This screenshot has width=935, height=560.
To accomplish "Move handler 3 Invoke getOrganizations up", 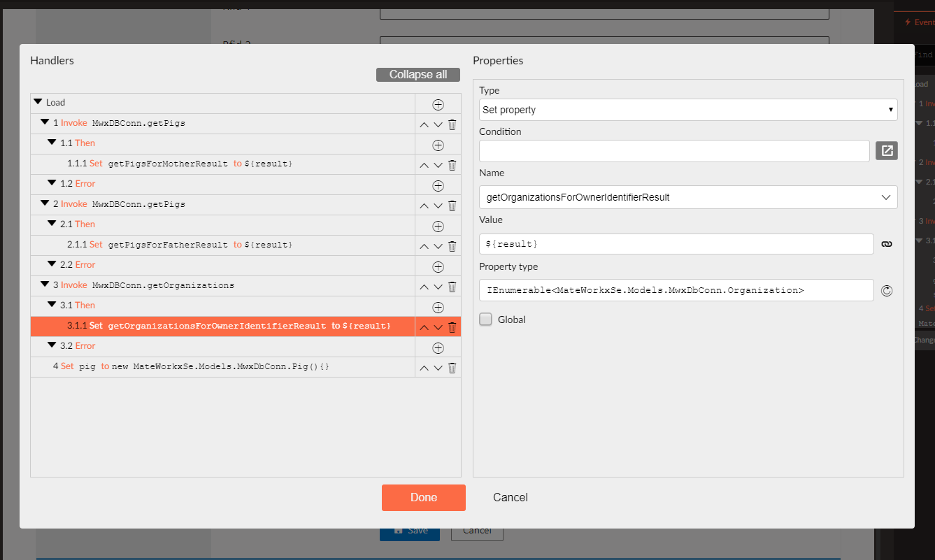I will 424,287.
